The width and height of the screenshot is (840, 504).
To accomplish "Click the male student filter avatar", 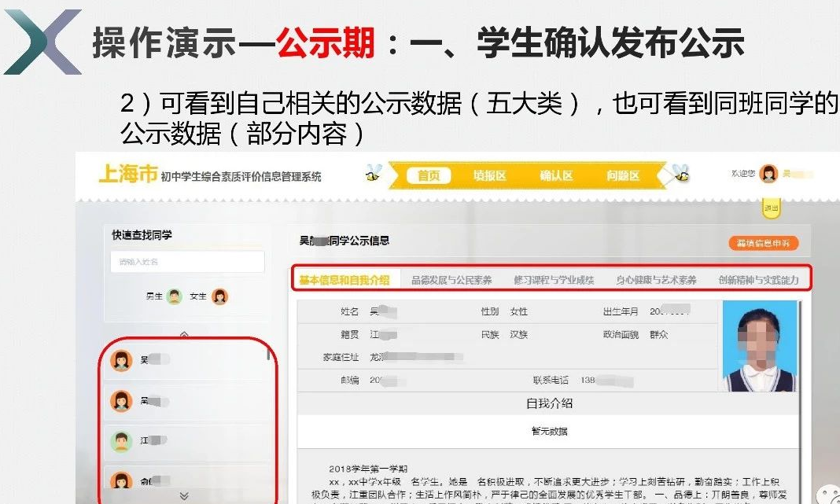I will pos(175,296).
